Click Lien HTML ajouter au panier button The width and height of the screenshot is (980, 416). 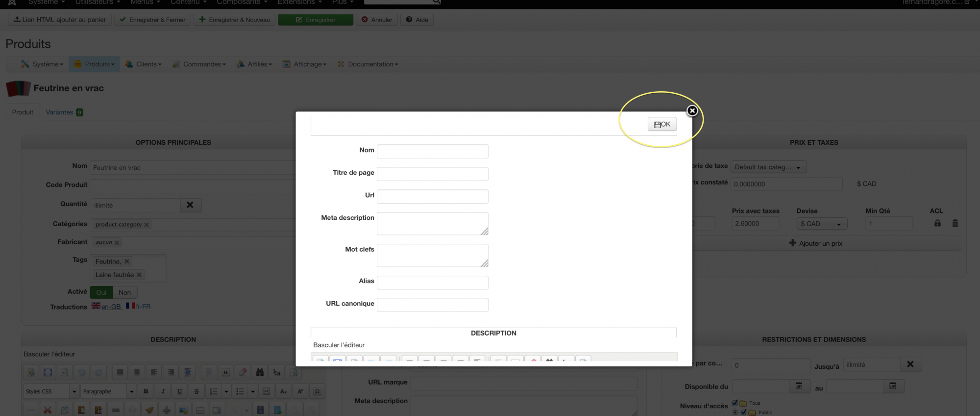60,20
